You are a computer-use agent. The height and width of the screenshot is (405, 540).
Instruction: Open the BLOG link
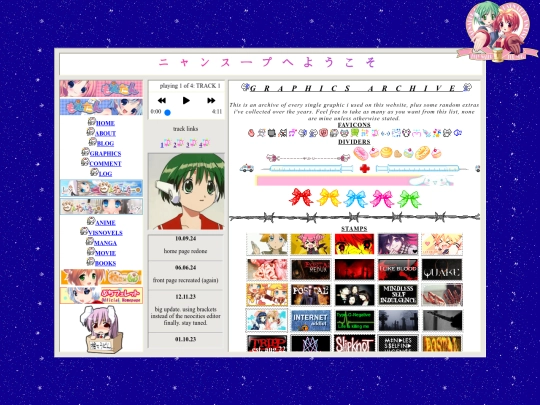click(105, 144)
